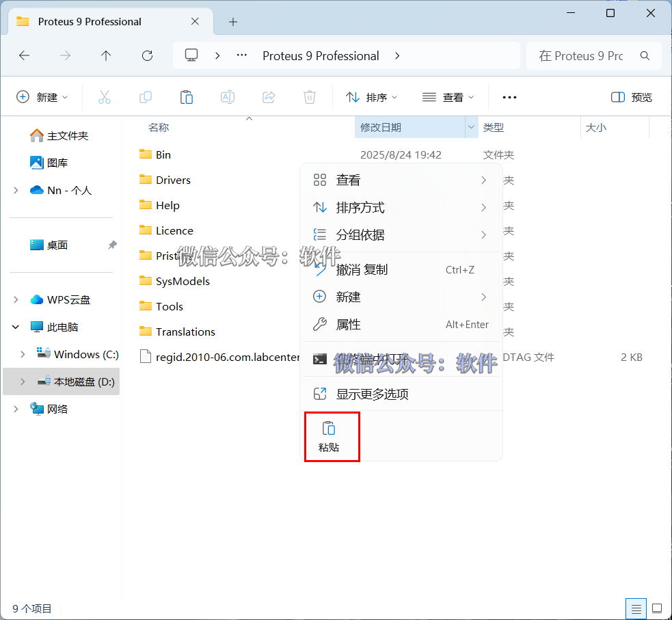This screenshot has height=620, width=672.
Task: Open the 查看 context menu submenu
Action: click(401, 180)
